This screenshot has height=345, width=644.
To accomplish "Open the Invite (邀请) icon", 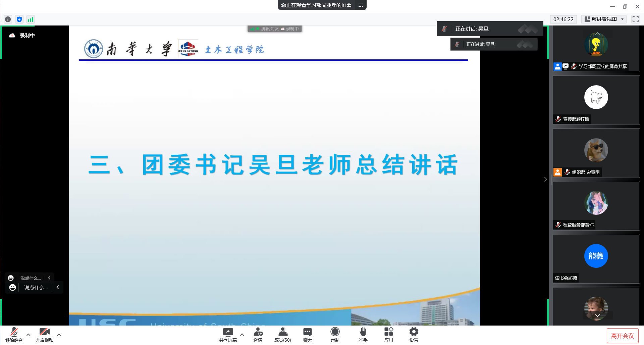I will coord(258,335).
